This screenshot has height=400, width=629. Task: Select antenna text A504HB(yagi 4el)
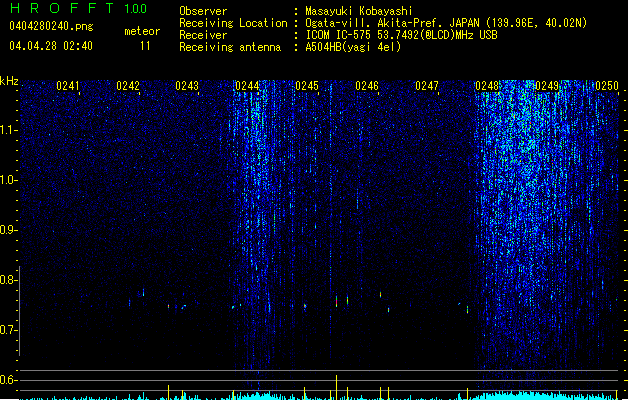coord(353,47)
